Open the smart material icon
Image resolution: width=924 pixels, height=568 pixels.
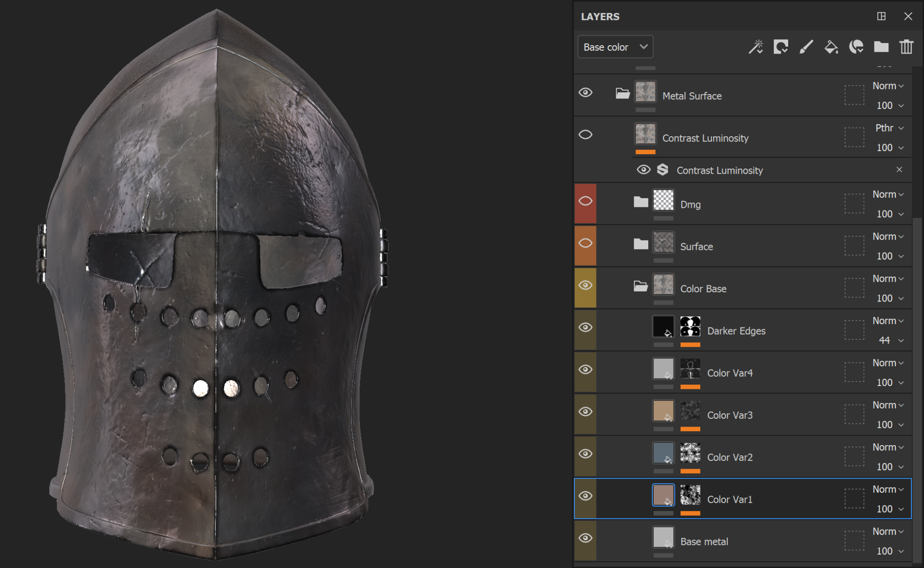856,47
